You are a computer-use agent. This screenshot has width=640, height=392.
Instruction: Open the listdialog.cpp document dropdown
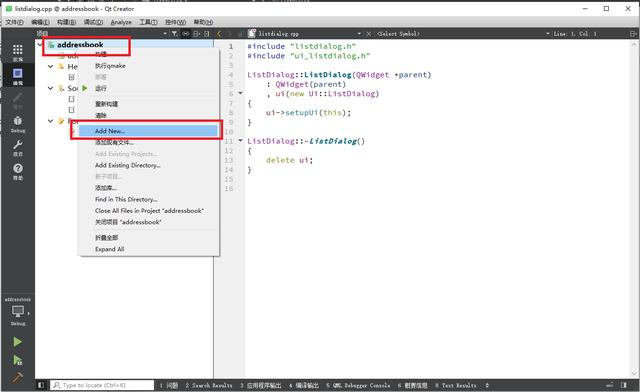coord(359,33)
